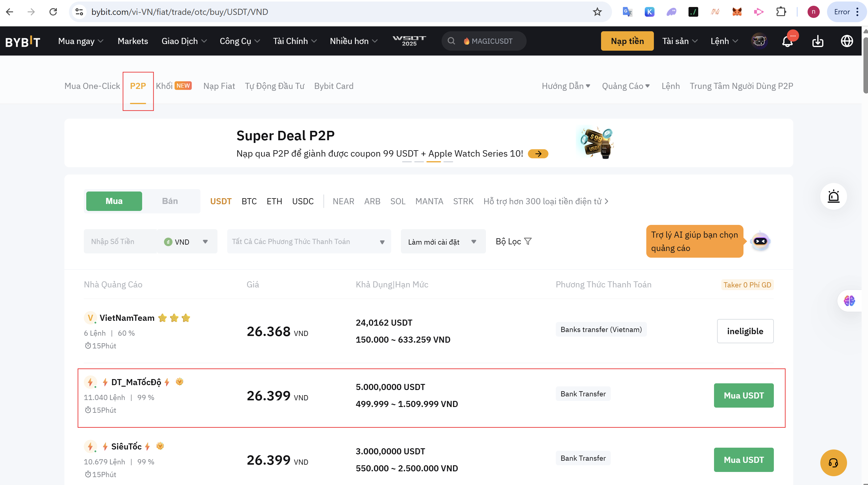This screenshot has width=868, height=485.
Task: Bookmark page with star icon
Action: point(597,12)
